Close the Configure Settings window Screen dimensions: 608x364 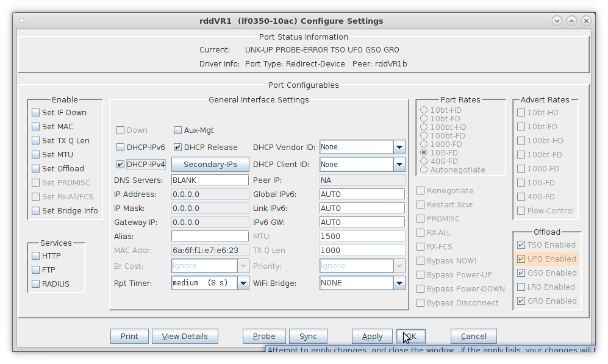pos(586,21)
